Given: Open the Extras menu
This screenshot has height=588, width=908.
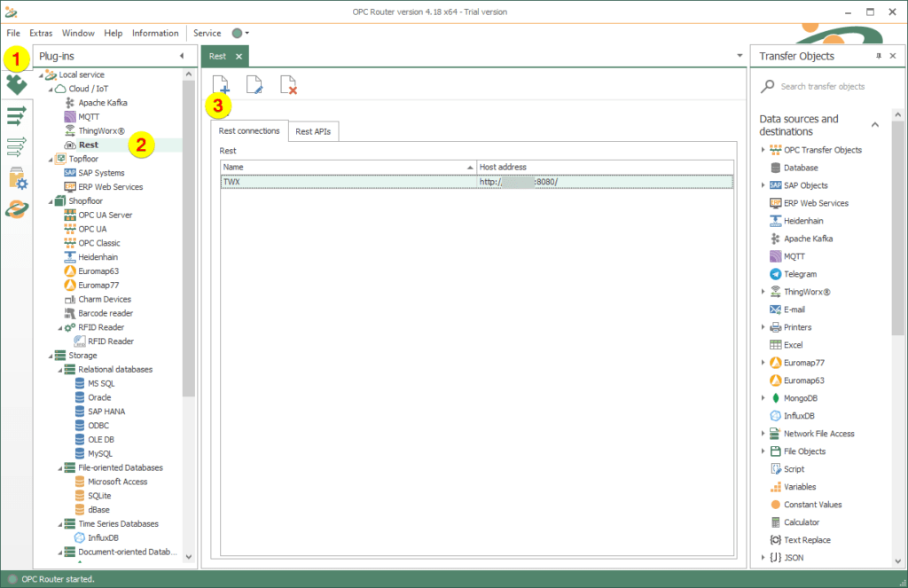Looking at the screenshot, I should [41, 34].
